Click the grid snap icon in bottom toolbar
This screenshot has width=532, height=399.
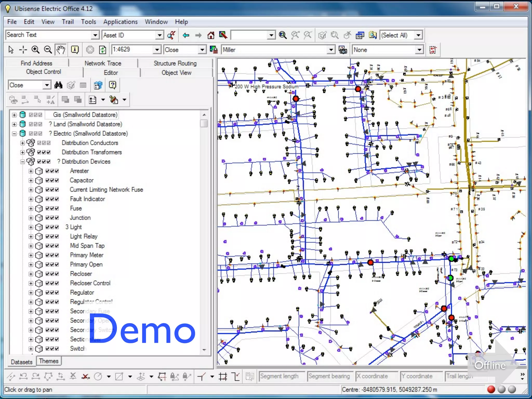[223, 376]
